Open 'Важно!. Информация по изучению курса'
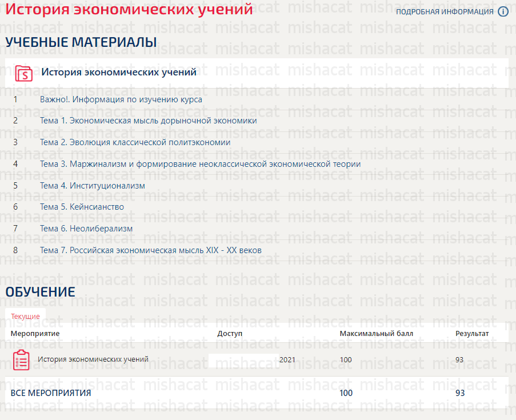 coord(121,99)
